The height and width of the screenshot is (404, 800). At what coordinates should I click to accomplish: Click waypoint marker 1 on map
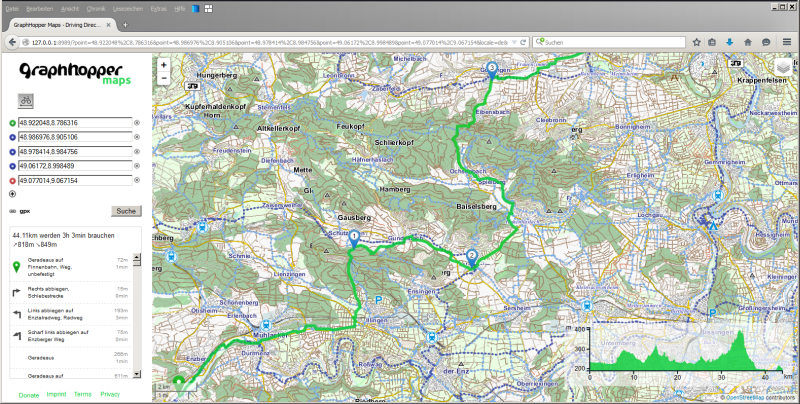point(354,239)
